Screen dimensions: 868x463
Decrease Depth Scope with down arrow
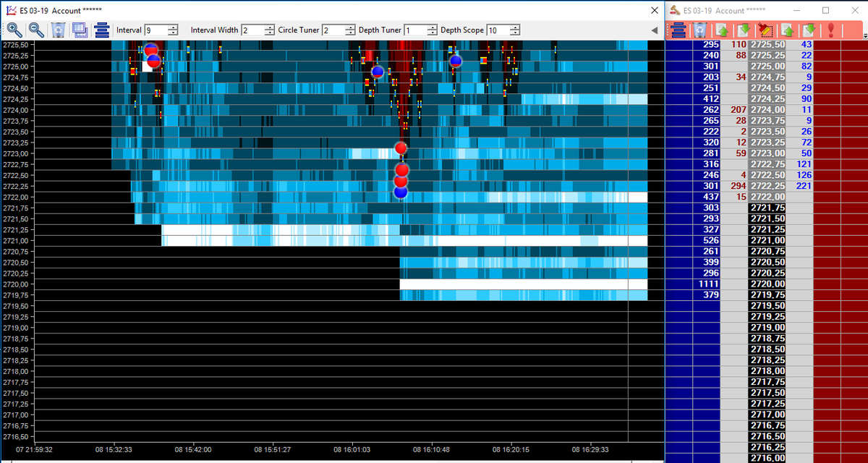click(x=515, y=33)
